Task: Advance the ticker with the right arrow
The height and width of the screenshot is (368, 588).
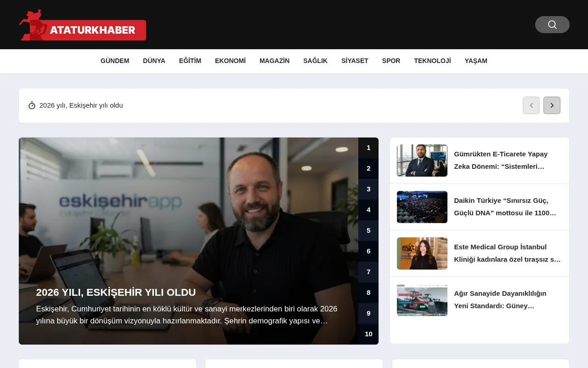Action: (552, 105)
